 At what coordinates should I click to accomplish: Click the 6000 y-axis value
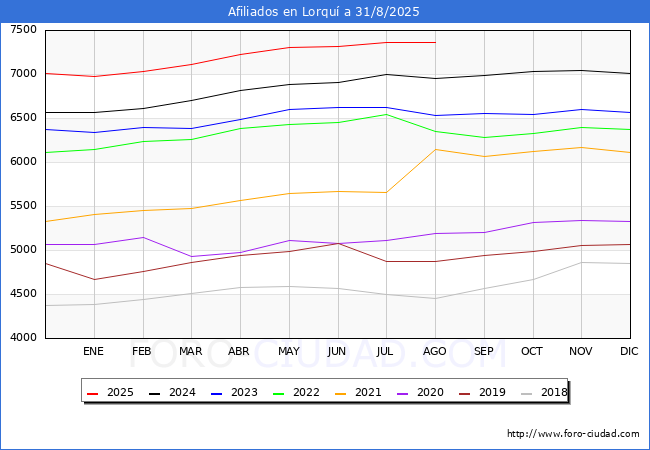click(24, 162)
